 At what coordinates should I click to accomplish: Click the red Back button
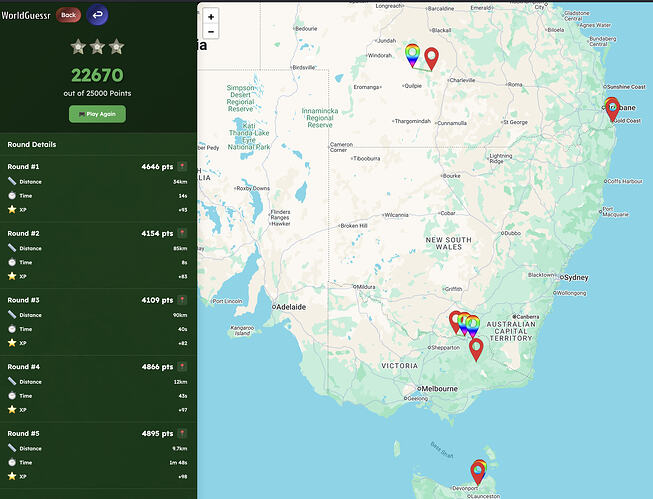[68, 15]
